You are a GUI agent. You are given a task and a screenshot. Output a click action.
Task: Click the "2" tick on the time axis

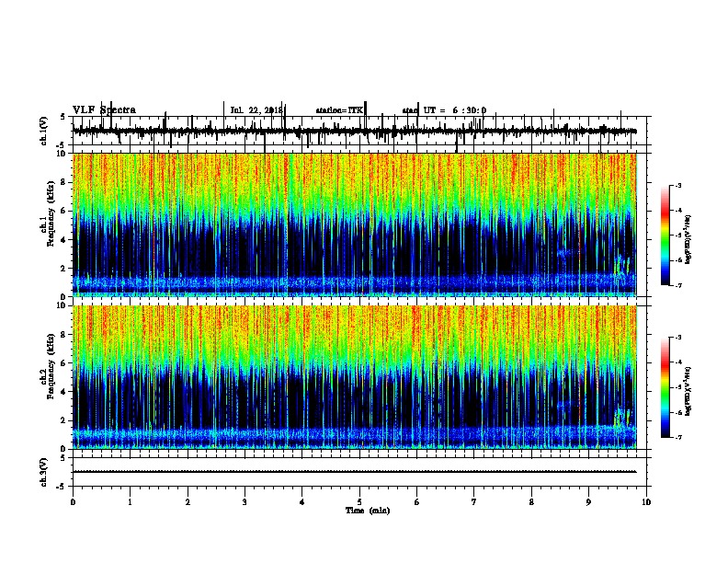188,502
